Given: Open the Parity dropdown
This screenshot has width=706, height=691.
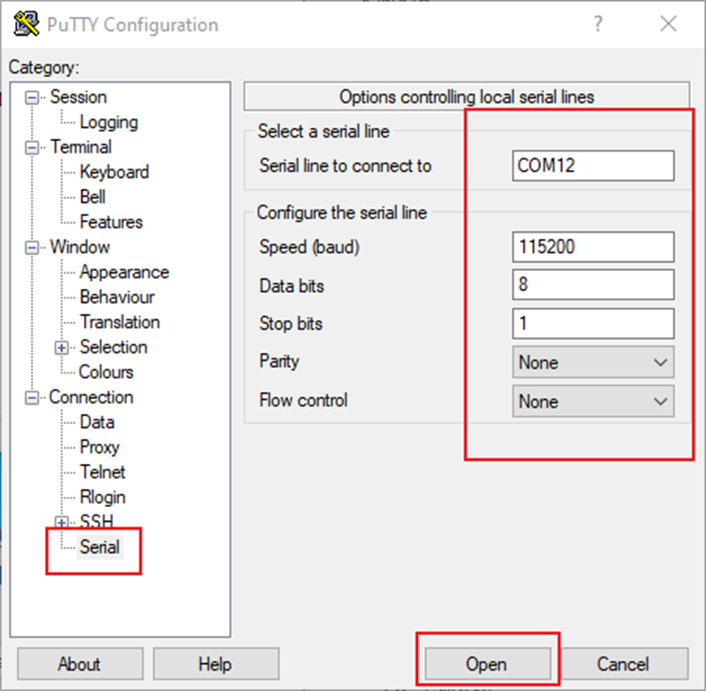Looking at the screenshot, I should (593, 362).
